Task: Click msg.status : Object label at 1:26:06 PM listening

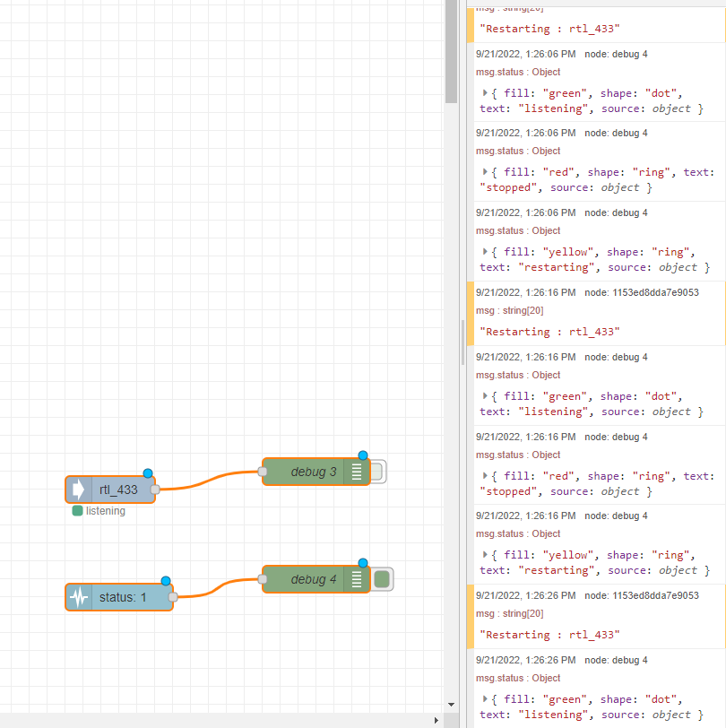Action: coord(518,72)
